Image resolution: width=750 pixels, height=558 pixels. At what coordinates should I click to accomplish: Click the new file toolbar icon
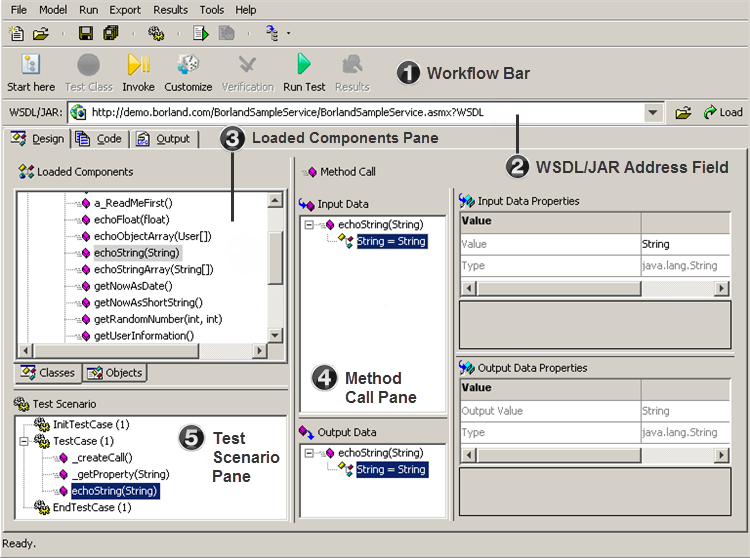17,33
